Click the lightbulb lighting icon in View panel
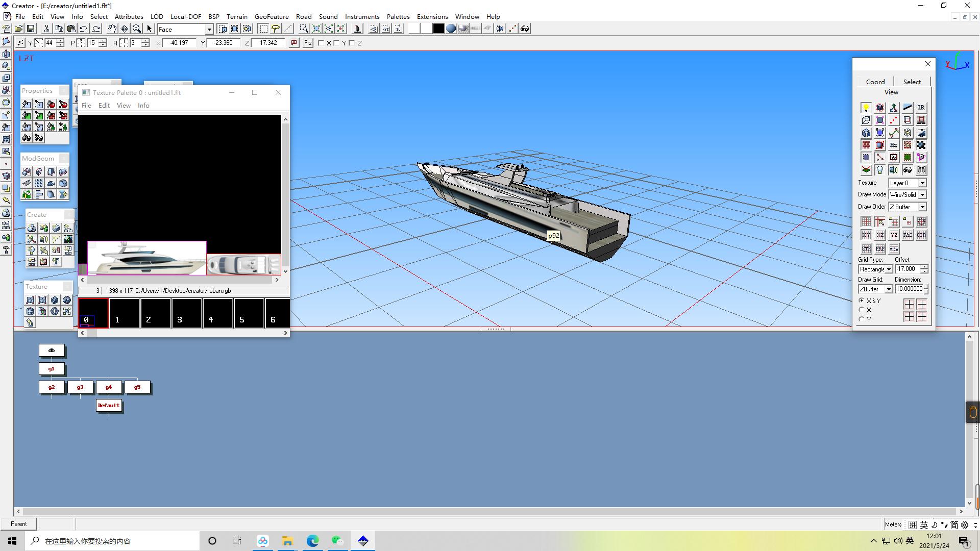 [866, 108]
